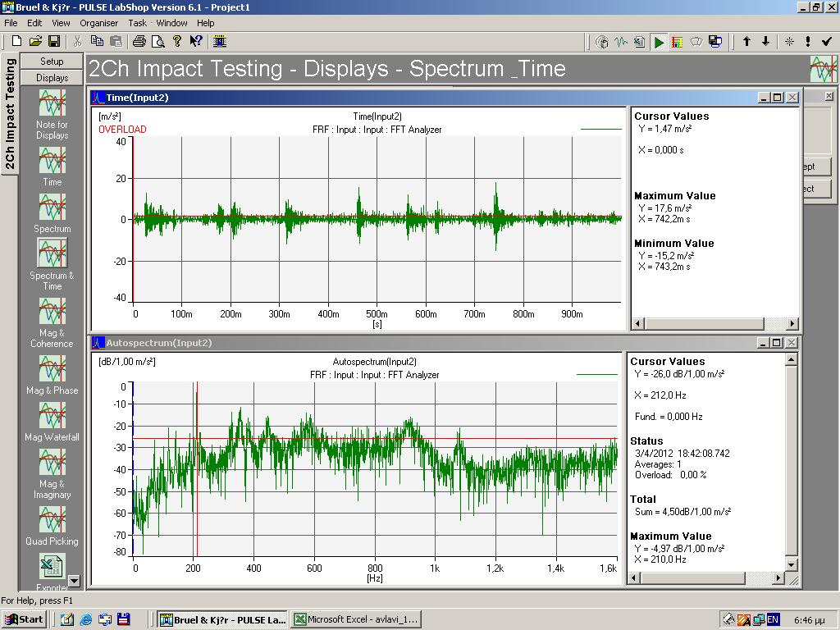Open Print Preview magnifier icon
The image size is (840, 630).
158,41
